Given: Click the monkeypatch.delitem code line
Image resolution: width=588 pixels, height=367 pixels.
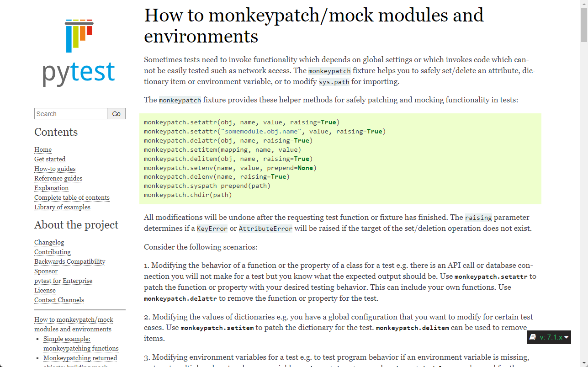Looking at the screenshot, I should click(x=228, y=159).
